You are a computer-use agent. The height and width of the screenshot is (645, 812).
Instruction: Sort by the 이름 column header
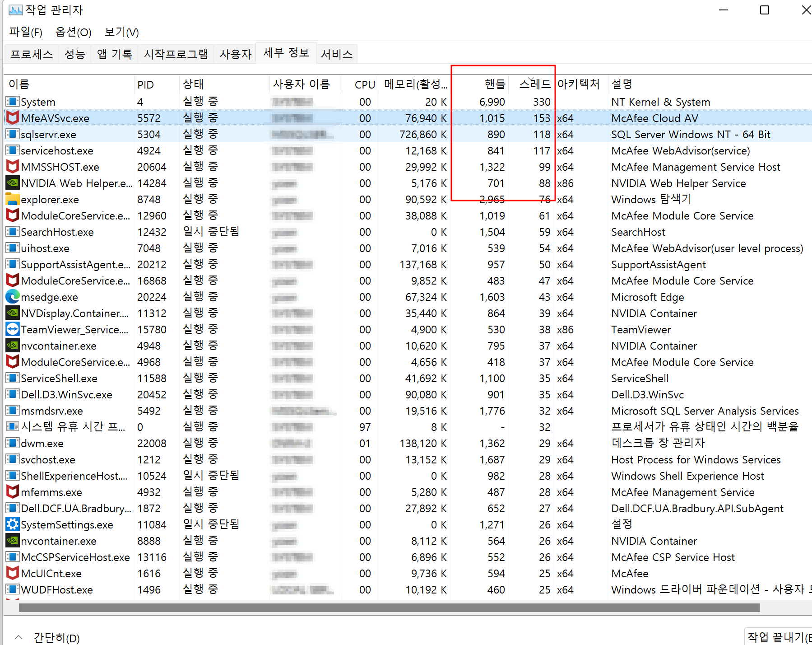pos(69,84)
